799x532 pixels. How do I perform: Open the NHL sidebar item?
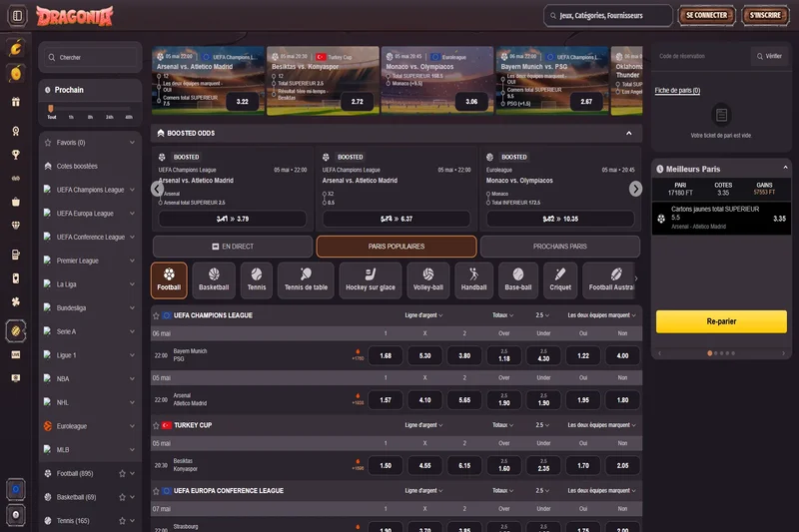pos(90,402)
